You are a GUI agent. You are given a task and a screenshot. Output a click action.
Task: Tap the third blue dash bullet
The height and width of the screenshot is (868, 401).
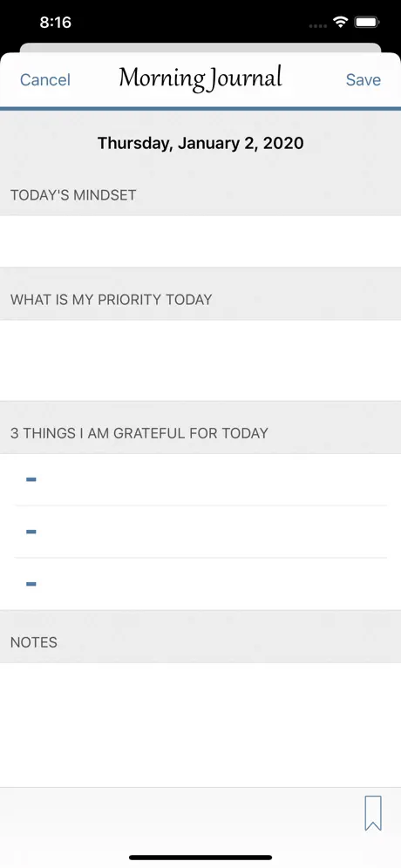[x=31, y=584]
